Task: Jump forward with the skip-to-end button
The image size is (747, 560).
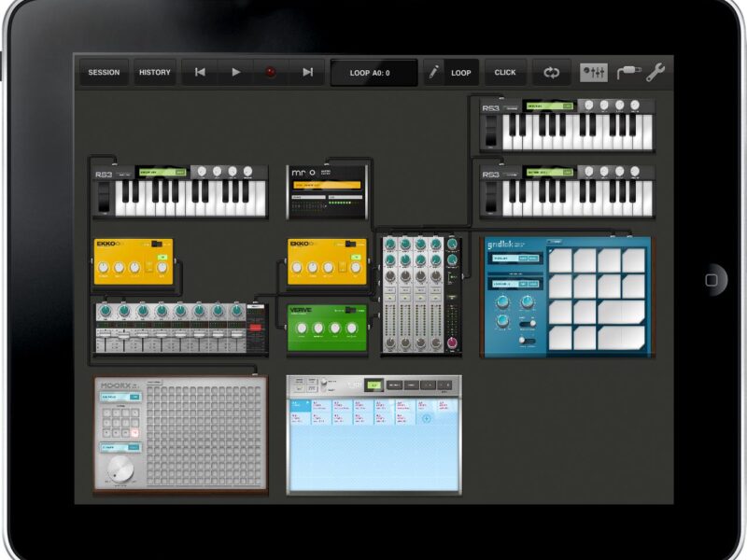Action: click(x=306, y=73)
